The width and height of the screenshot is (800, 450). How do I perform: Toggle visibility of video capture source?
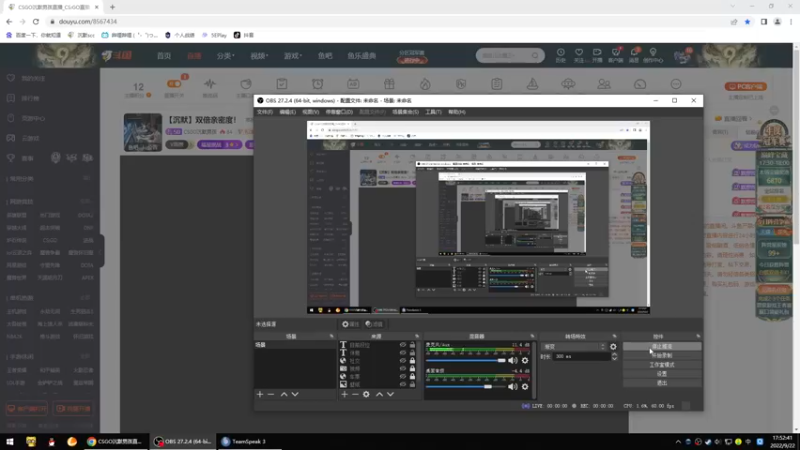coord(403,368)
